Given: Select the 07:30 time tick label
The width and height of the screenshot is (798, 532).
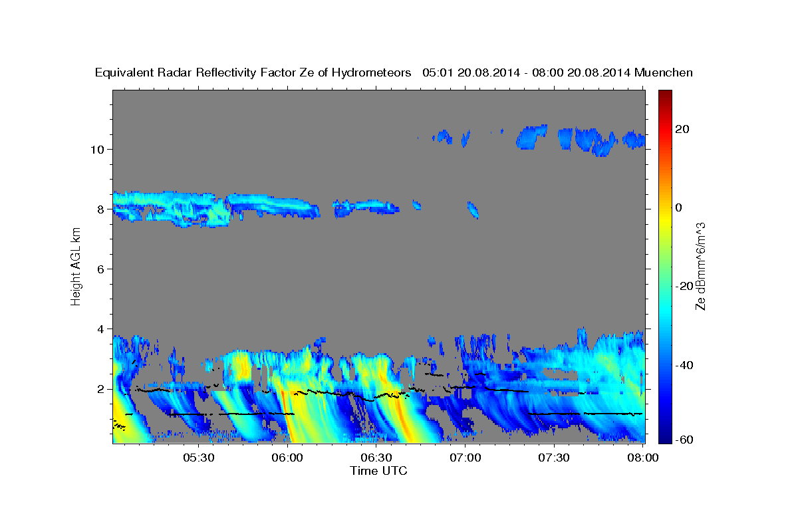Looking at the screenshot, I should click(554, 458).
